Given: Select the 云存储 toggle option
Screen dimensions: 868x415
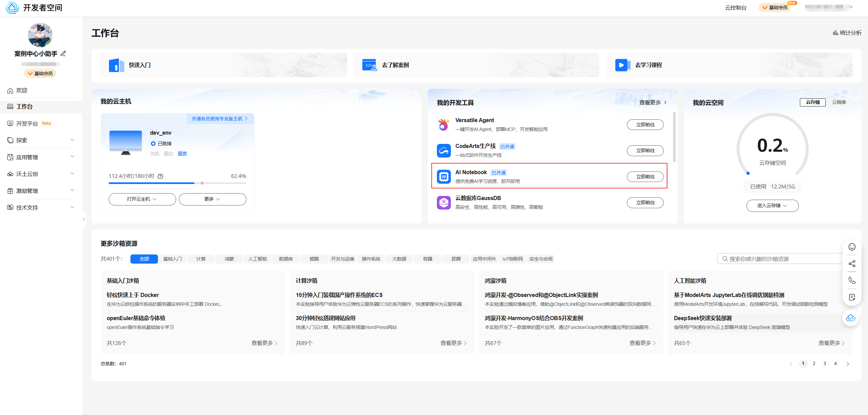Looking at the screenshot, I should (812, 102).
